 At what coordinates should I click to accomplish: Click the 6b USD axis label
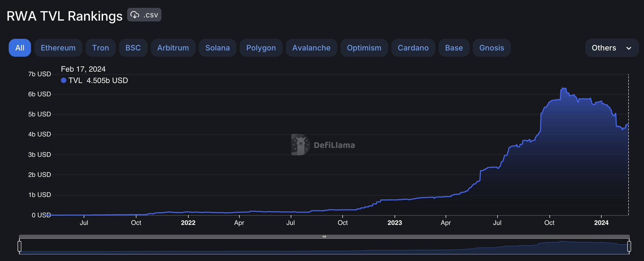click(39, 94)
